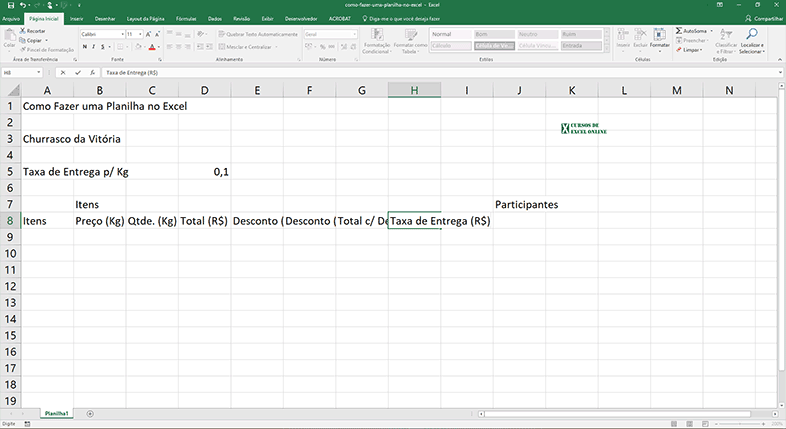The image size is (786, 429).
Task: Apply the Bom cell style
Action: pyautogui.click(x=494, y=34)
